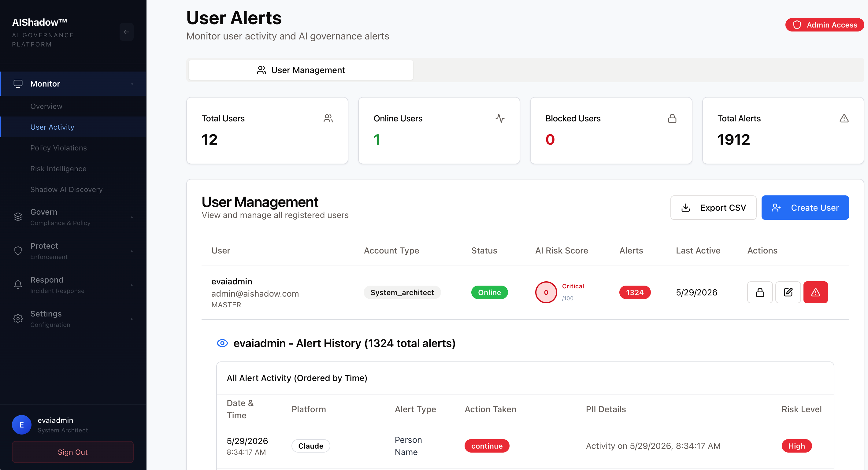Click the Protect shield icon
The height and width of the screenshot is (470, 868).
click(18, 251)
